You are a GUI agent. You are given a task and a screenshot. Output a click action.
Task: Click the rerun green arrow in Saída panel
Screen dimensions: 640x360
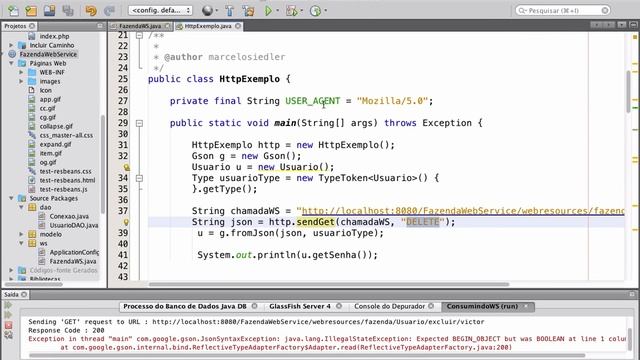tap(8, 305)
